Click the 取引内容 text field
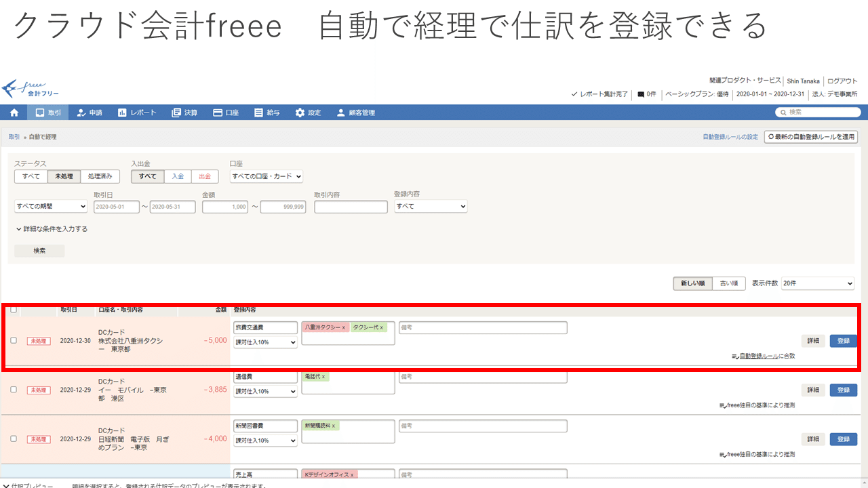The height and width of the screenshot is (488, 868). pos(351,206)
